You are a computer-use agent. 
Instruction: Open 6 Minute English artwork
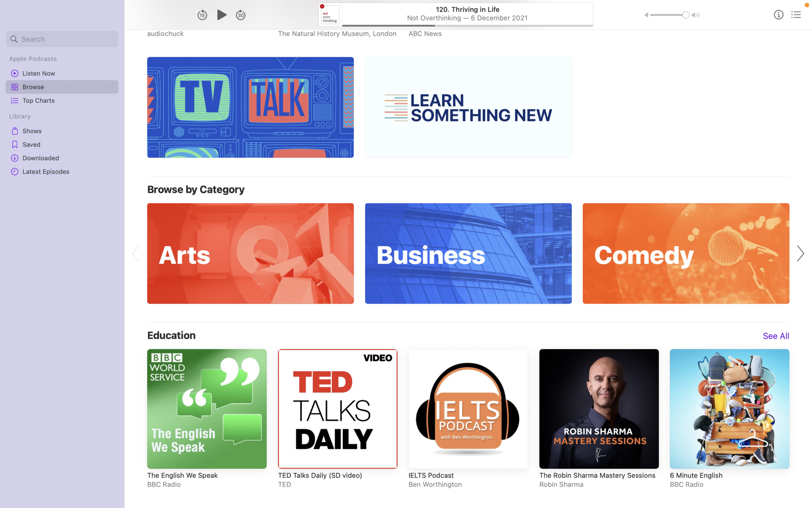tap(730, 409)
